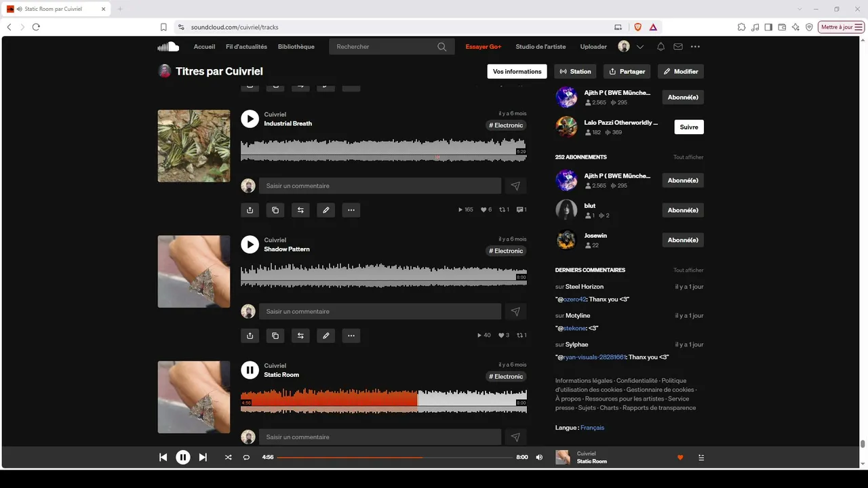Show all derniers commentaires with Tout afficher
The image size is (868, 488).
(x=688, y=270)
